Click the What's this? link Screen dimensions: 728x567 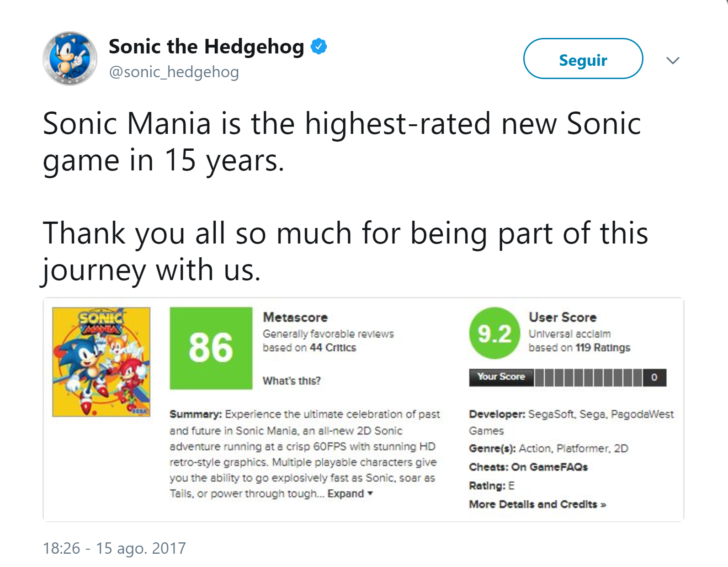click(x=292, y=381)
